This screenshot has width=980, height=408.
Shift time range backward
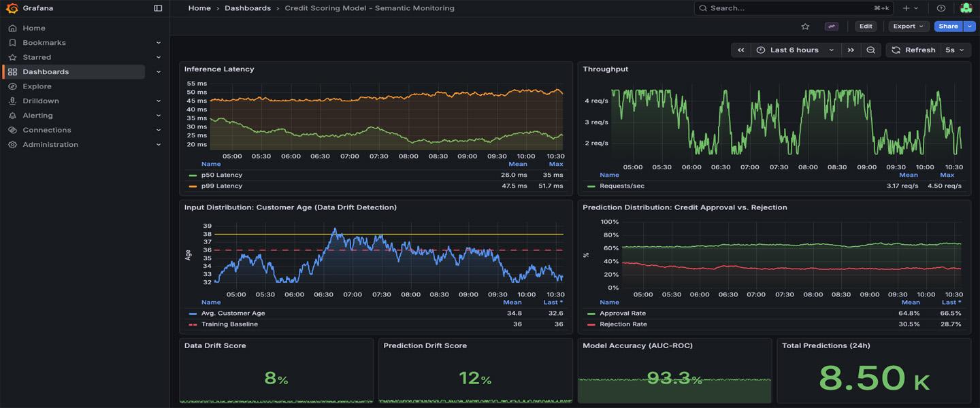(x=740, y=50)
